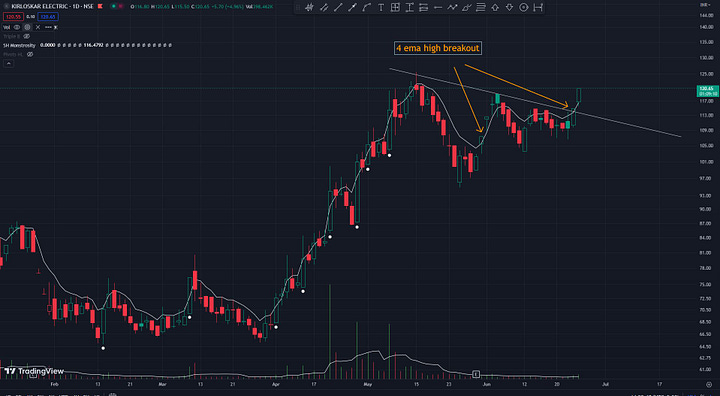
Task: Select the SH Monstrosity indicator label
Action: [x=19, y=45]
